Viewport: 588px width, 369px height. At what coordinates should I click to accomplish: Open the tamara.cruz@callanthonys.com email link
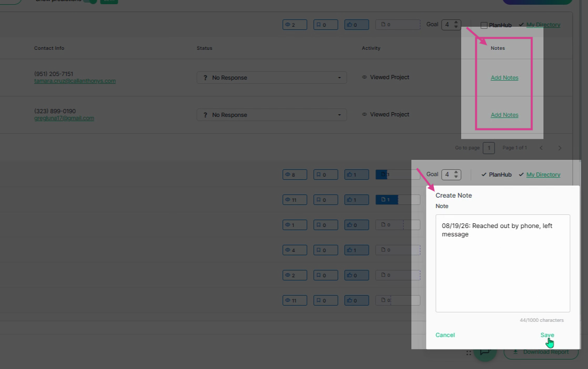tap(74, 81)
